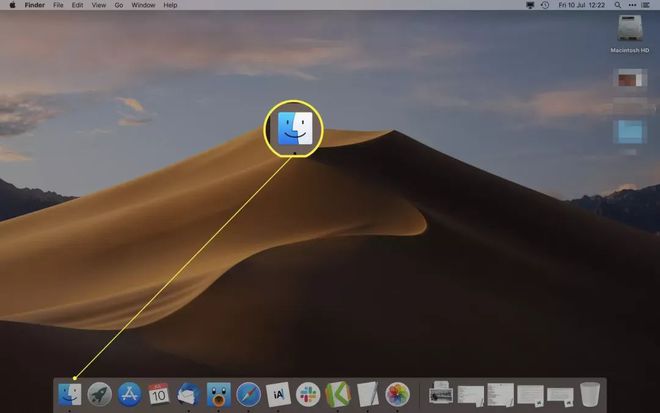Open the Help menu
The width and height of the screenshot is (660, 413).
click(171, 5)
